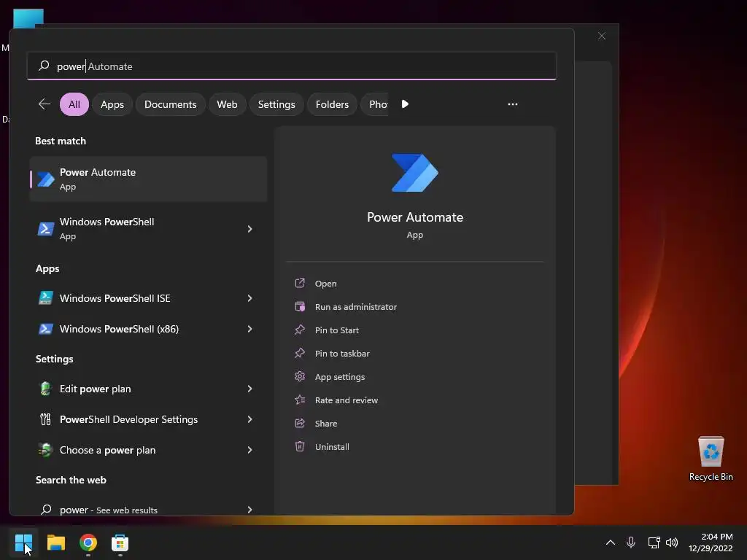The height and width of the screenshot is (560, 747).
Task: Click the Pin to taskbar pin icon
Action: 300,354
